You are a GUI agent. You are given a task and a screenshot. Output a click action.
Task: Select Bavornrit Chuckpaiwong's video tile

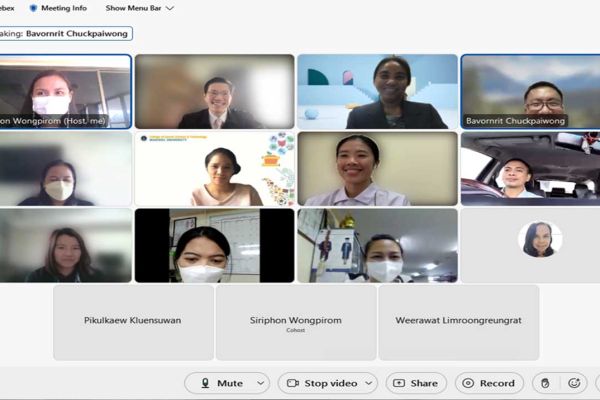pyautogui.click(x=529, y=91)
